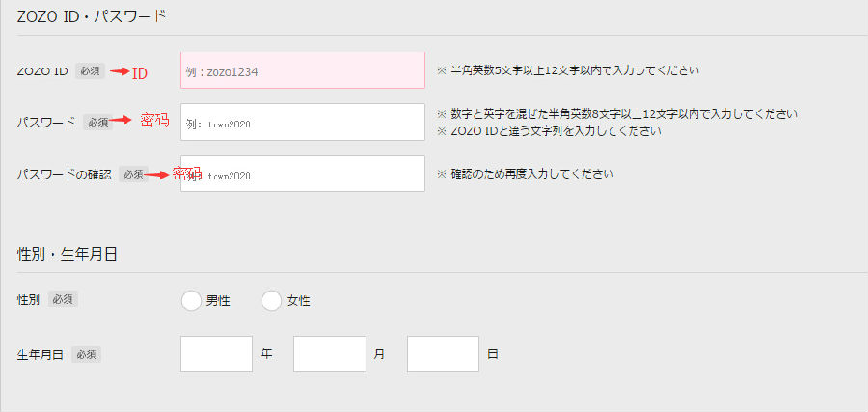Image resolution: width=868 pixels, height=412 pixels.
Task: Click the red arrow on the パスワード row
Action: (123, 122)
